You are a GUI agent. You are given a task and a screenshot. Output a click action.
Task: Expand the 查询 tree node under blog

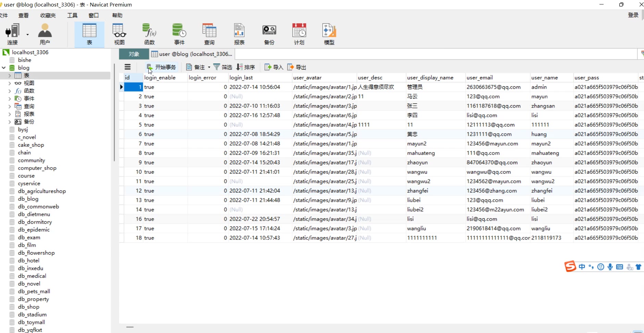click(10, 107)
